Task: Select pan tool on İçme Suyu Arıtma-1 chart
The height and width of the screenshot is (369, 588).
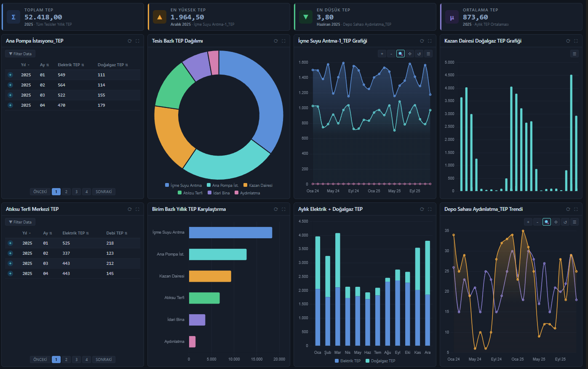Action: 410,54
